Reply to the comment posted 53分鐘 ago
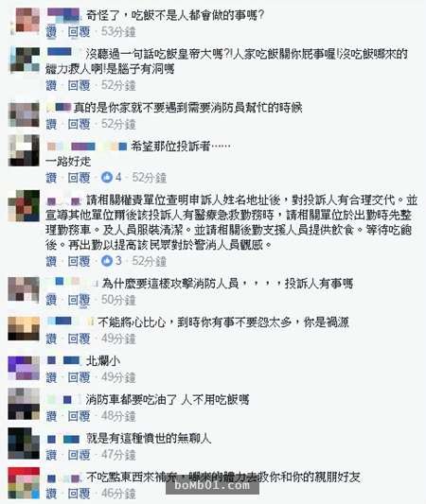 tap(80, 32)
